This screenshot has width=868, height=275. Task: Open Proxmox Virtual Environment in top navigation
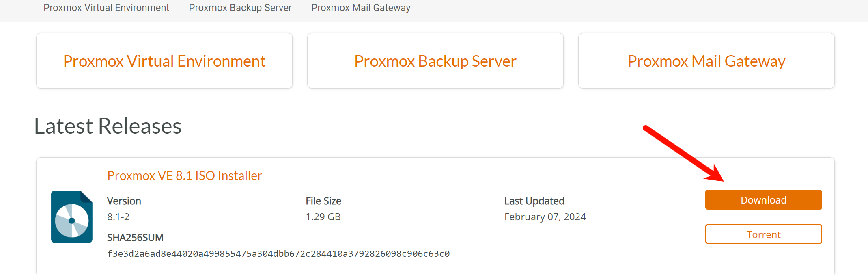tap(106, 8)
